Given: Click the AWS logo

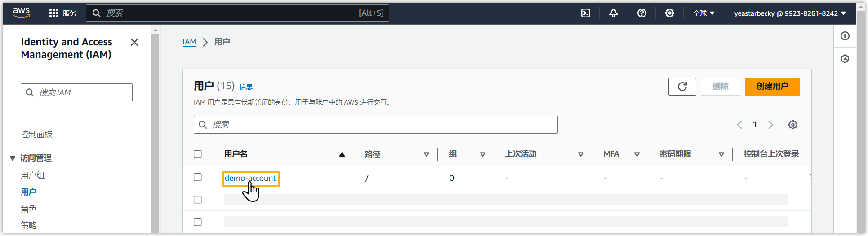Looking at the screenshot, I should click(21, 13).
